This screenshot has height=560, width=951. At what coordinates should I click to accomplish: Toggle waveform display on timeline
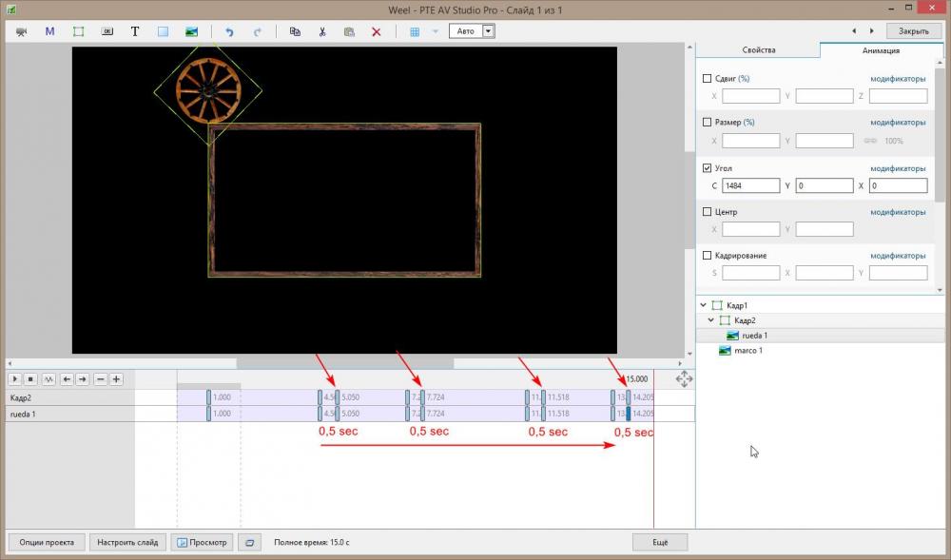point(49,379)
